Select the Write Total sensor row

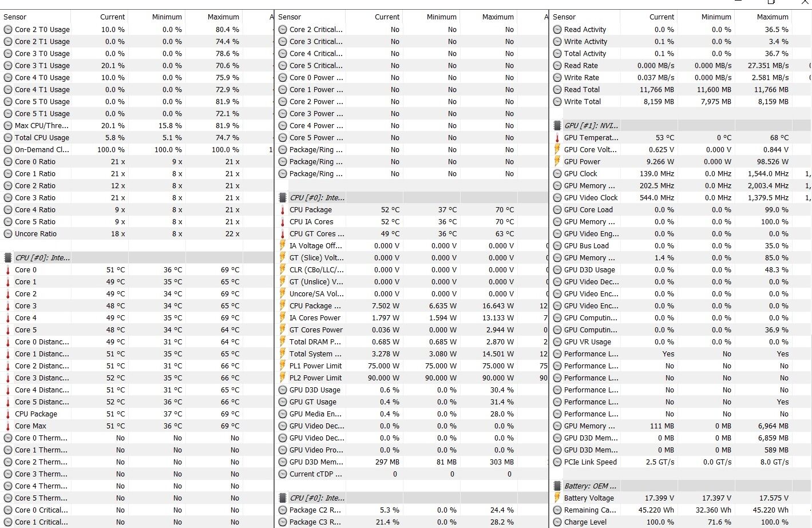pos(582,102)
